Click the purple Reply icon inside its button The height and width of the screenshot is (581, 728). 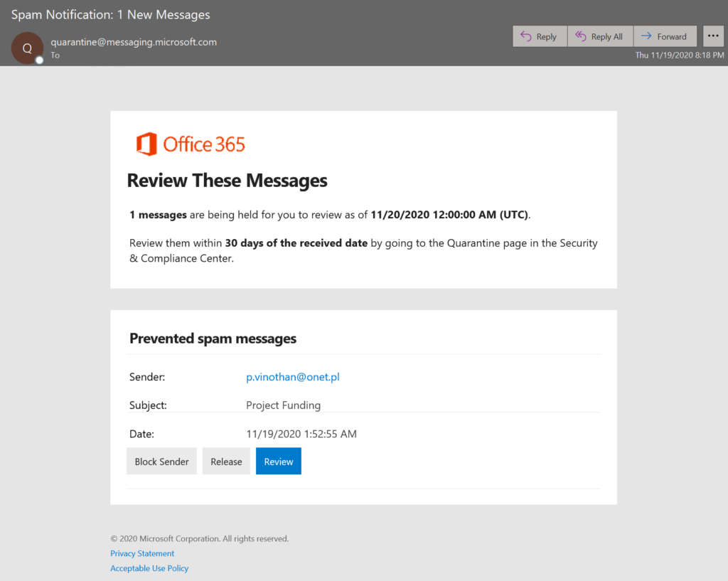528,36
